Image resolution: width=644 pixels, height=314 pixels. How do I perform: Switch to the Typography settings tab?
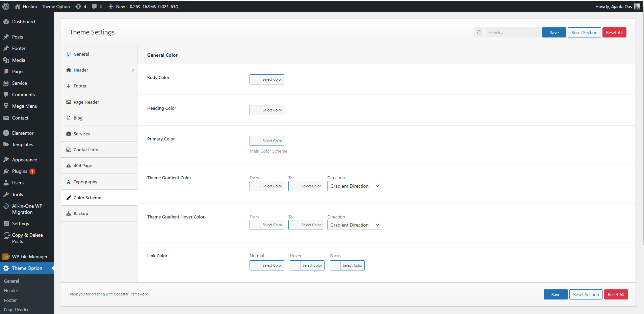[x=85, y=182]
